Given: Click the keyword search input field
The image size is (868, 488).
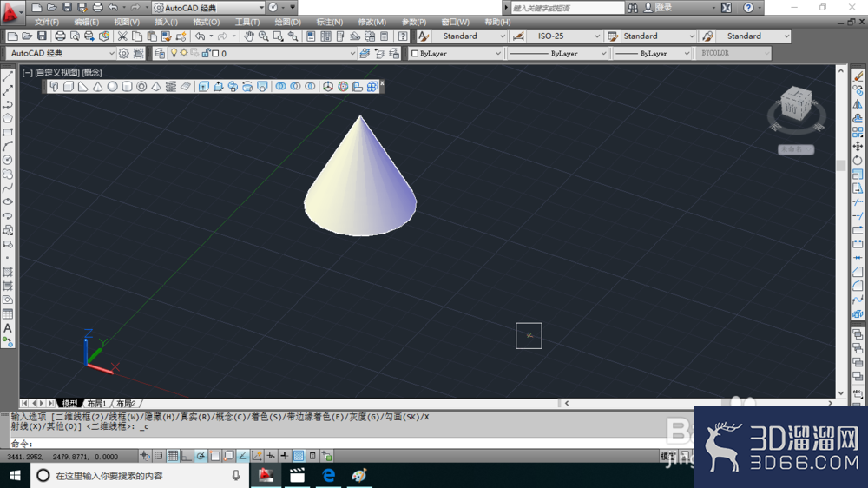Looking at the screenshot, I should point(567,8).
